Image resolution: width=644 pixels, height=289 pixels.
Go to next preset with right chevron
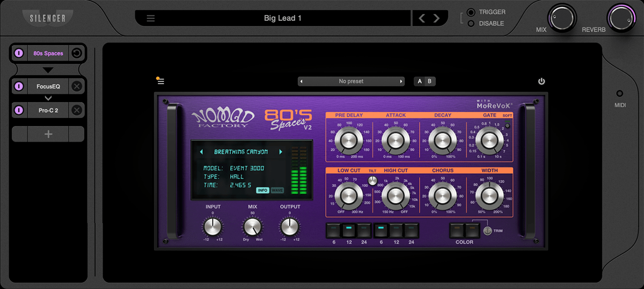click(x=436, y=18)
